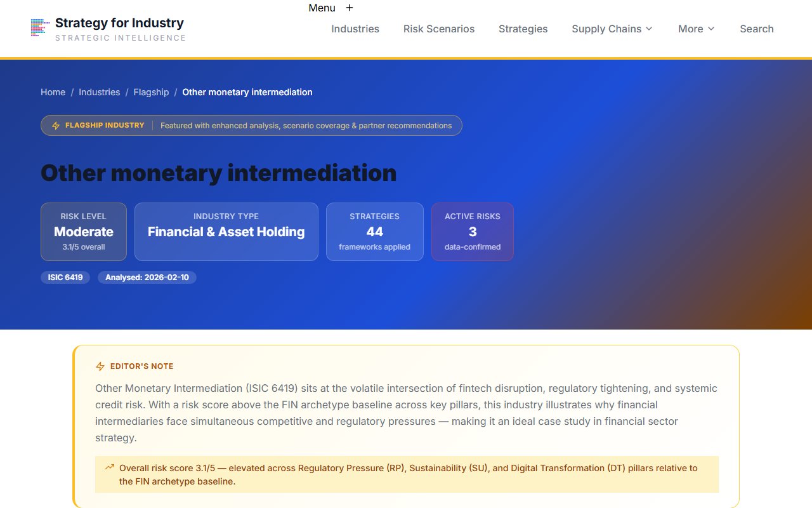Click the Strategies 44 stat card
Viewport: 812px width, 508px height.
coord(375,231)
